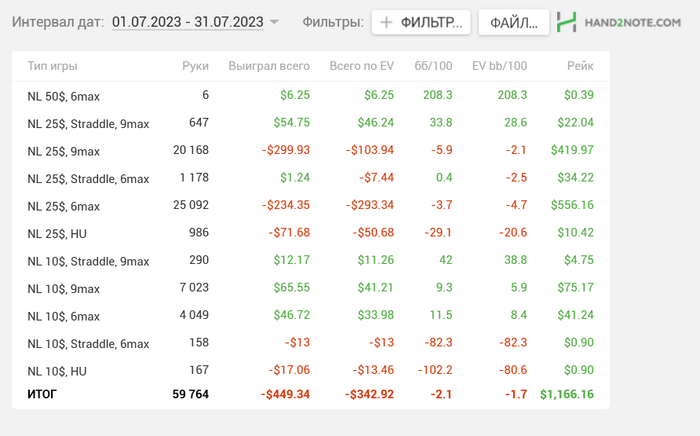
Task: Sort by Выиграл всего column header
Action: [x=269, y=66]
